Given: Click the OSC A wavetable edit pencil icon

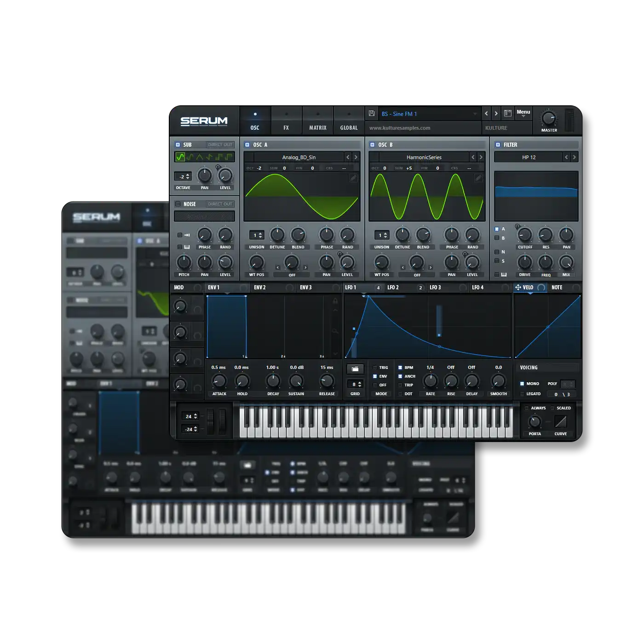Looking at the screenshot, I should coord(353,178).
